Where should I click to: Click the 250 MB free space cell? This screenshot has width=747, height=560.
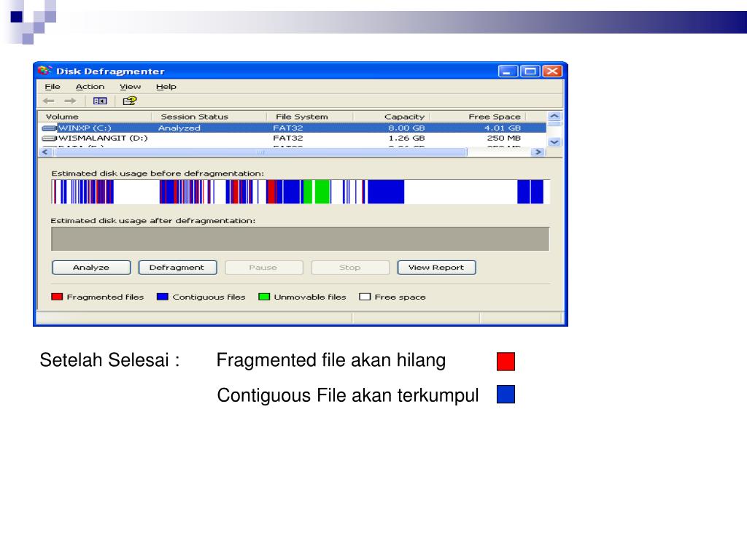pos(504,138)
